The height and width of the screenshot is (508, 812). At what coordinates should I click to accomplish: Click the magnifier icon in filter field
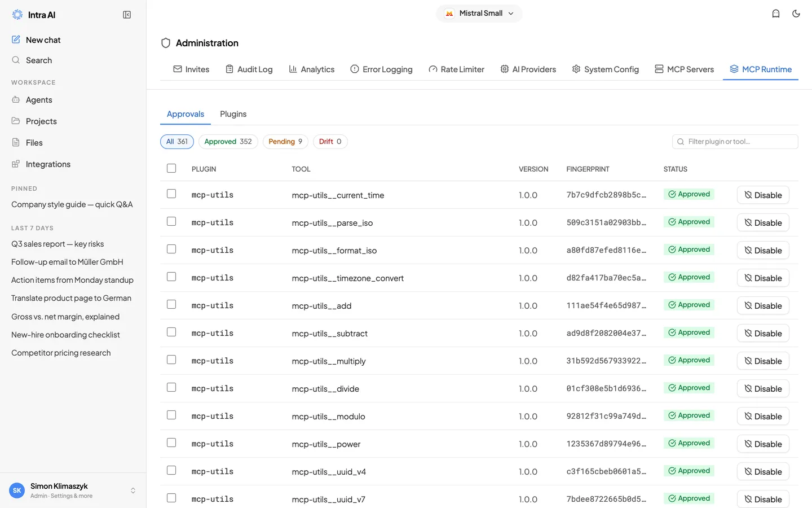(x=681, y=142)
